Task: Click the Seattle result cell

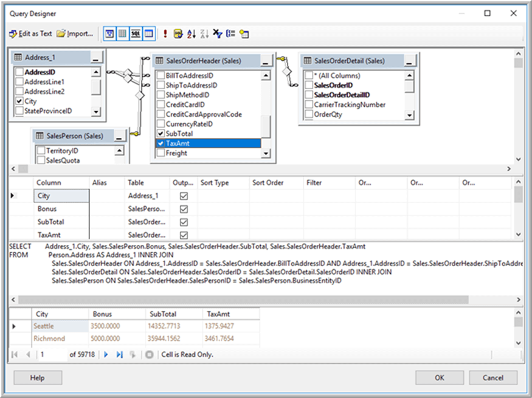Action: coord(60,326)
